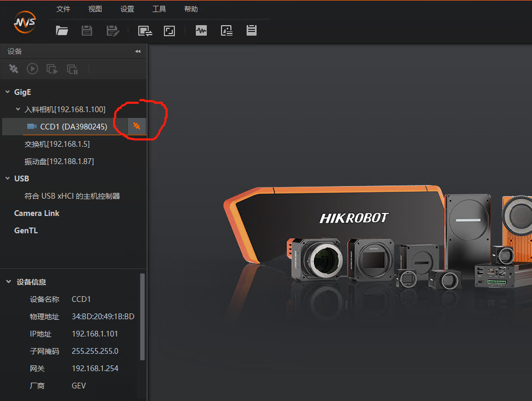The image size is (532, 401).
Task: Click the batch start acquisition icon
Action: [52, 69]
